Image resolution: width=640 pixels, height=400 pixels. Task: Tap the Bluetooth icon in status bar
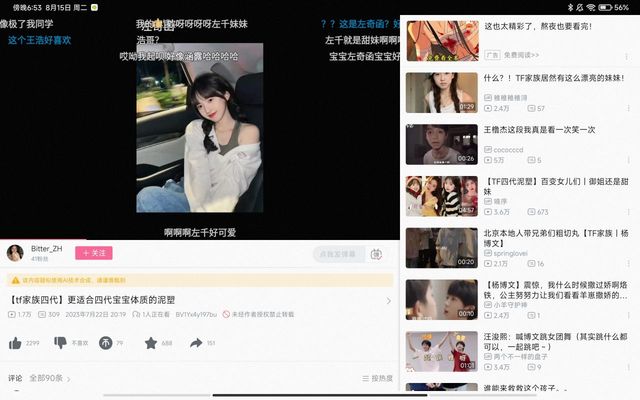[x=570, y=7]
